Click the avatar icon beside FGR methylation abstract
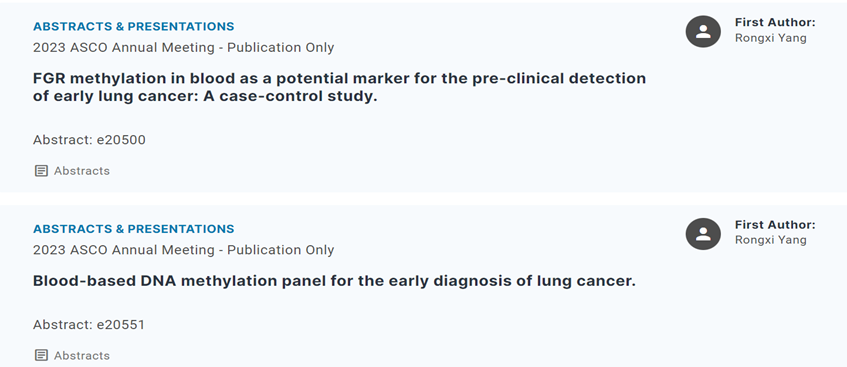 coord(703,31)
